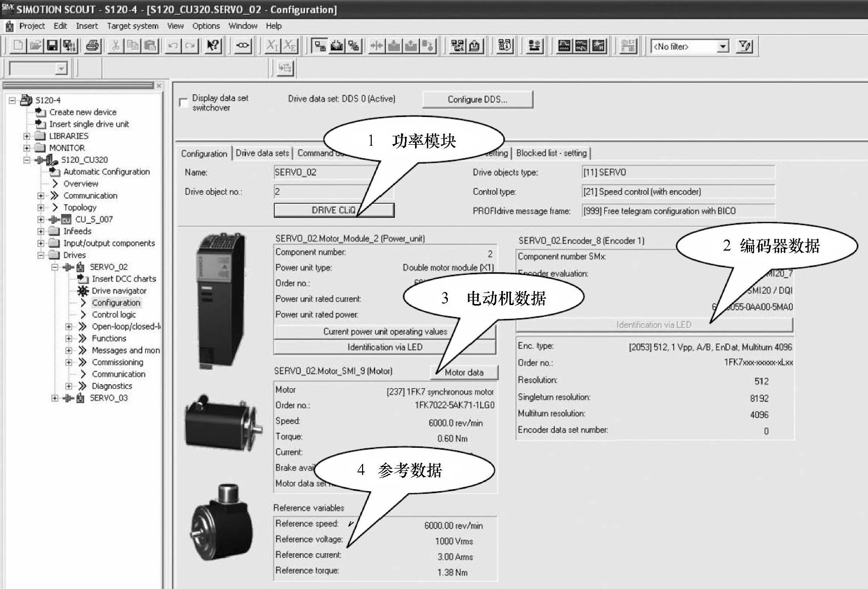Viewport: 868px width, 589px height.
Task: Select Automatic Configuration tree item
Action: (x=106, y=171)
